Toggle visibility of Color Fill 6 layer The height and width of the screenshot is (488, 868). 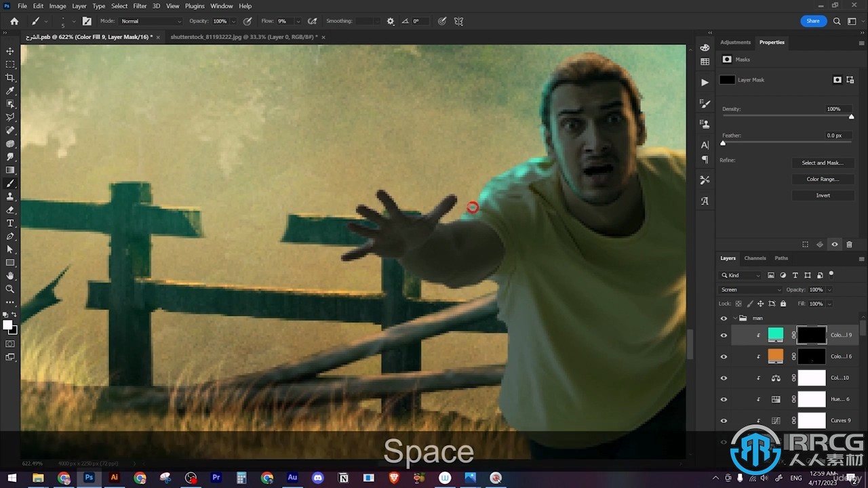coord(724,357)
